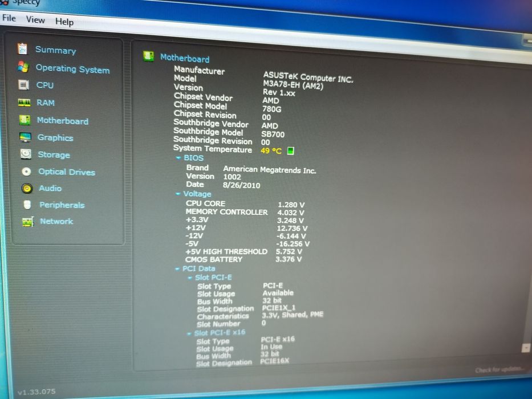The image size is (532, 399).
Task: Select the Graphics section label
Action: (x=55, y=137)
